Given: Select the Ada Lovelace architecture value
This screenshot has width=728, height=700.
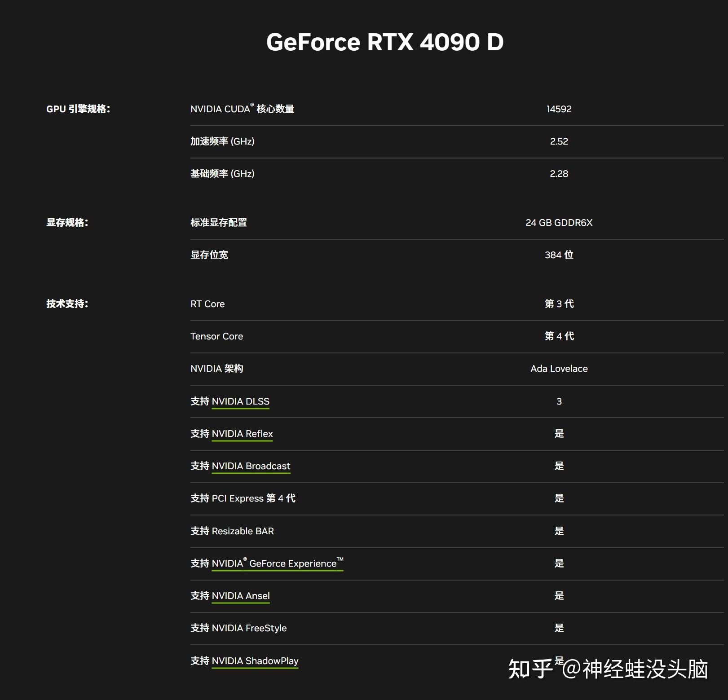Looking at the screenshot, I should tap(558, 368).
